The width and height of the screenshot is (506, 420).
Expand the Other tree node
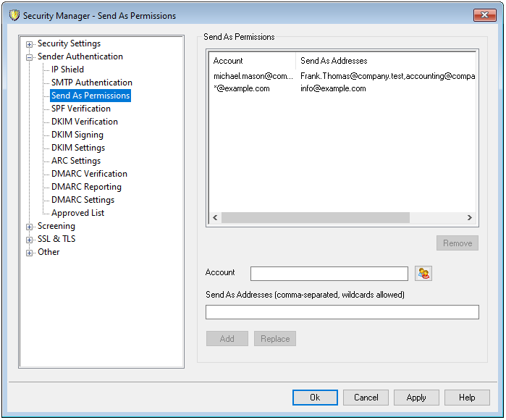coord(30,253)
